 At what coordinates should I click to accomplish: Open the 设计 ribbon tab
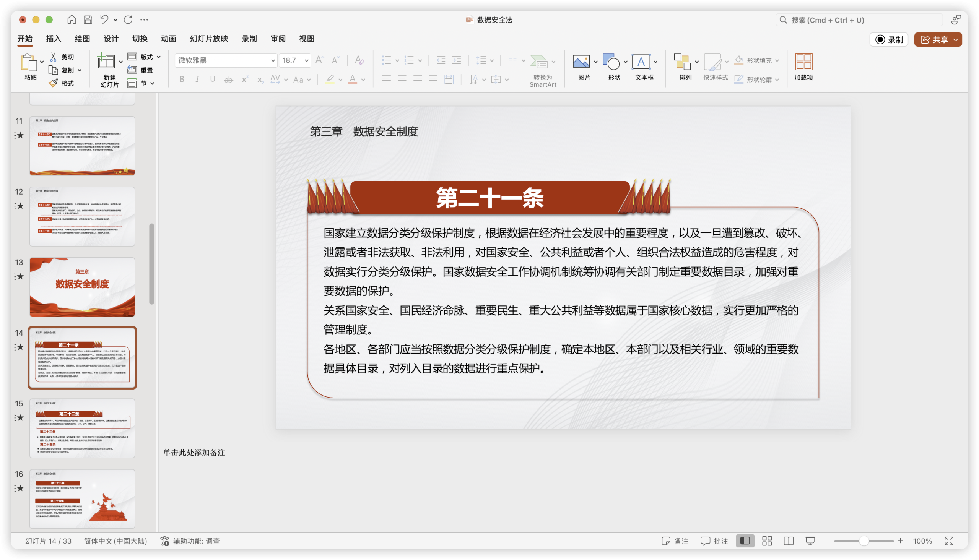coord(111,39)
